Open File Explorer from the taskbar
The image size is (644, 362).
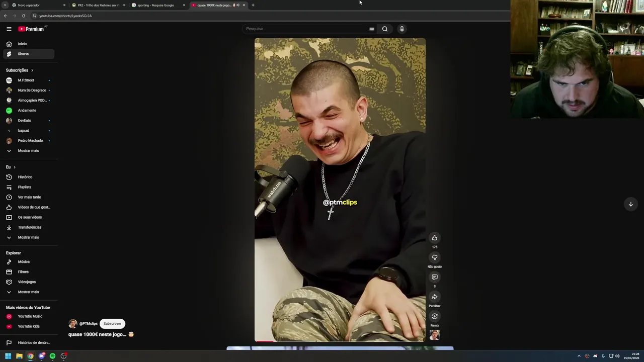pyautogui.click(x=19, y=356)
